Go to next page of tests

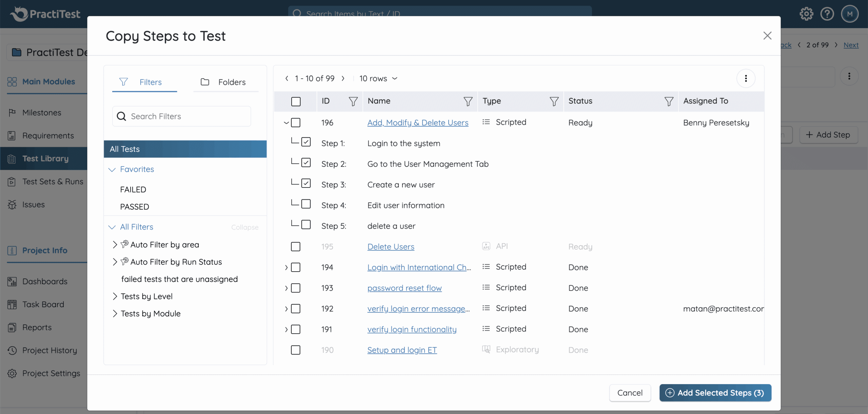coord(343,79)
